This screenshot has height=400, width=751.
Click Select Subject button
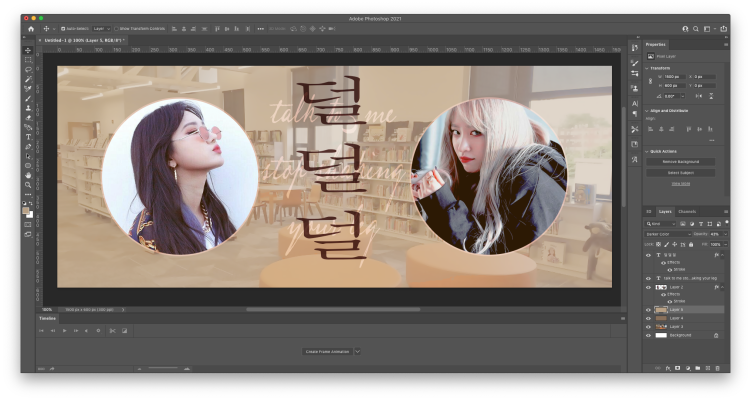681,173
